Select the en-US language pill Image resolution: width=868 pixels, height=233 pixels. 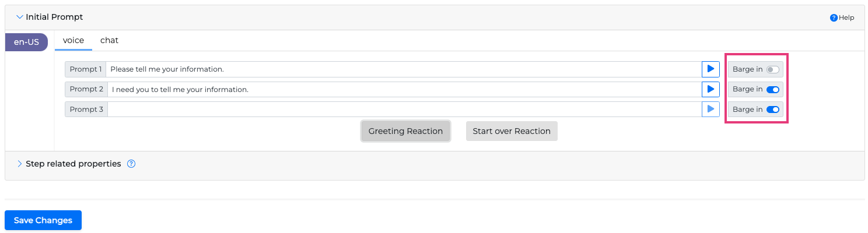point(26,42)
